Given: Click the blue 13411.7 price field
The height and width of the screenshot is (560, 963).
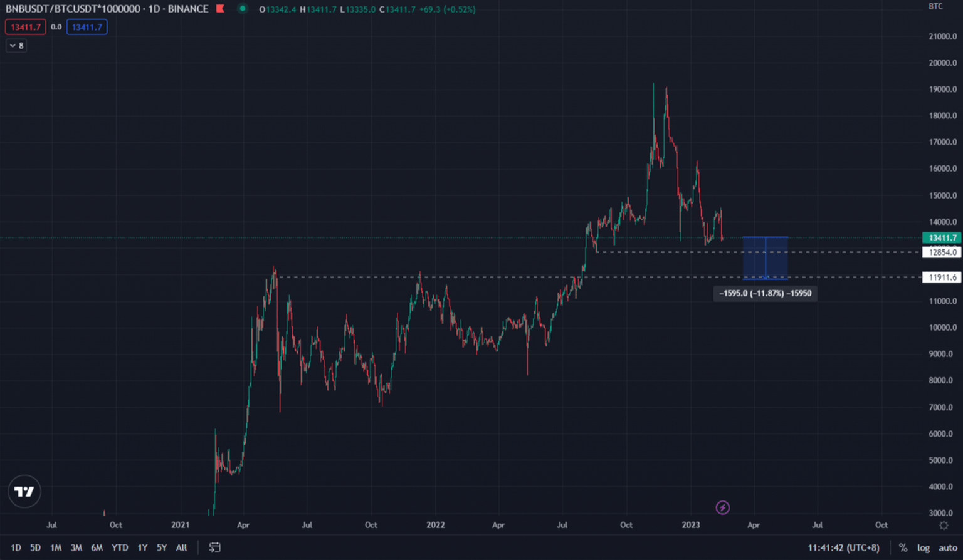Looking at the screenshot, I should pos(87,27).
